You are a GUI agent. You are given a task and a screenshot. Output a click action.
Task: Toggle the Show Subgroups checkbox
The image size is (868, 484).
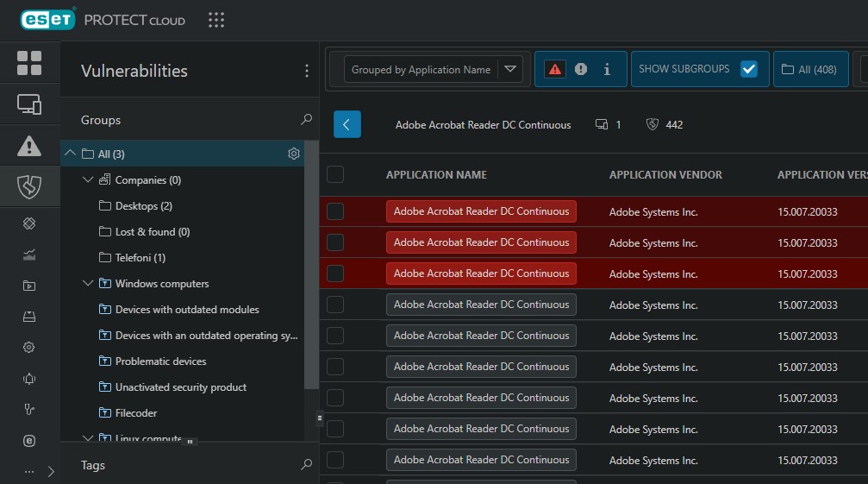click(748, 69)
